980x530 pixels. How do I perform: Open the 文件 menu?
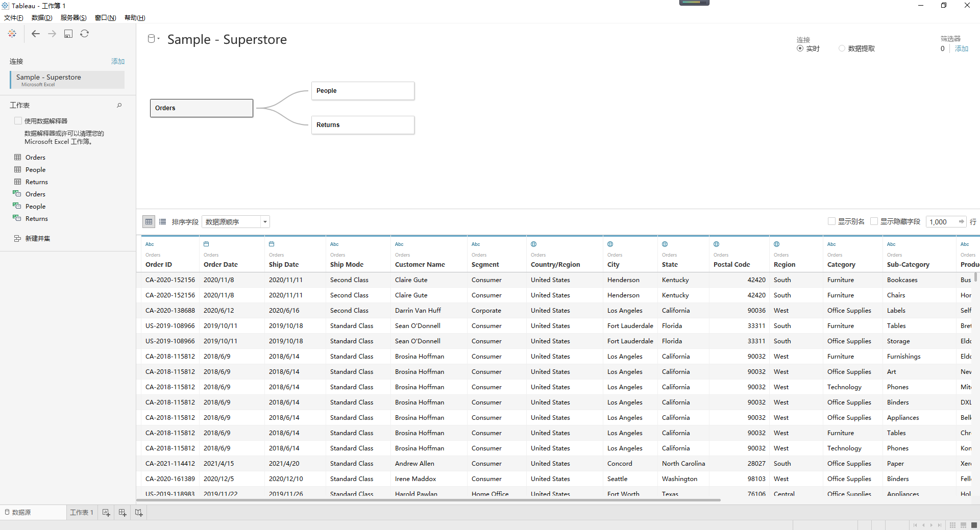(13, 18)
